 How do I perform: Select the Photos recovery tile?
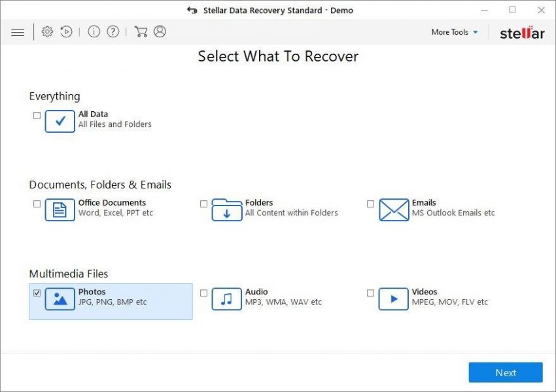click(x=111, y=300)
